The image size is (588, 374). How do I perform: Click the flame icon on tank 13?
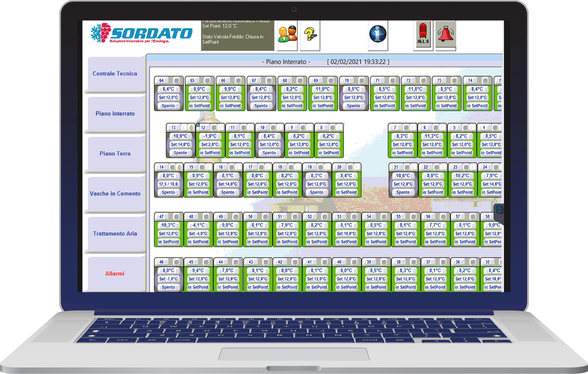[x=191, y=127]
